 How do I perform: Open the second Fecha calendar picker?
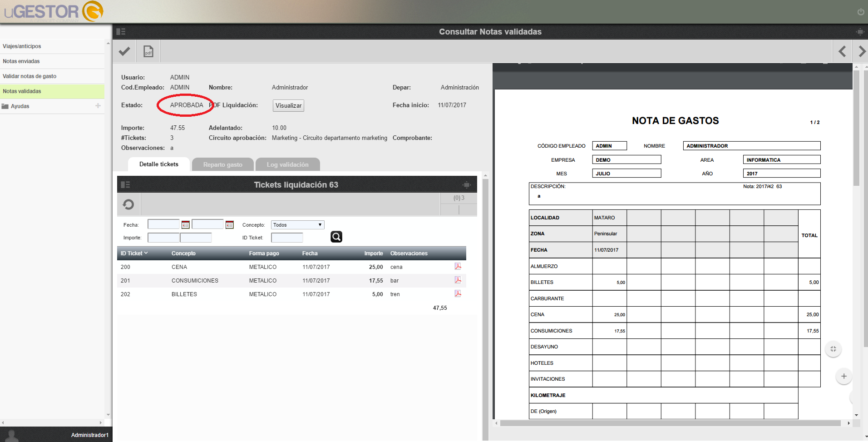click(x=230, y=225)
